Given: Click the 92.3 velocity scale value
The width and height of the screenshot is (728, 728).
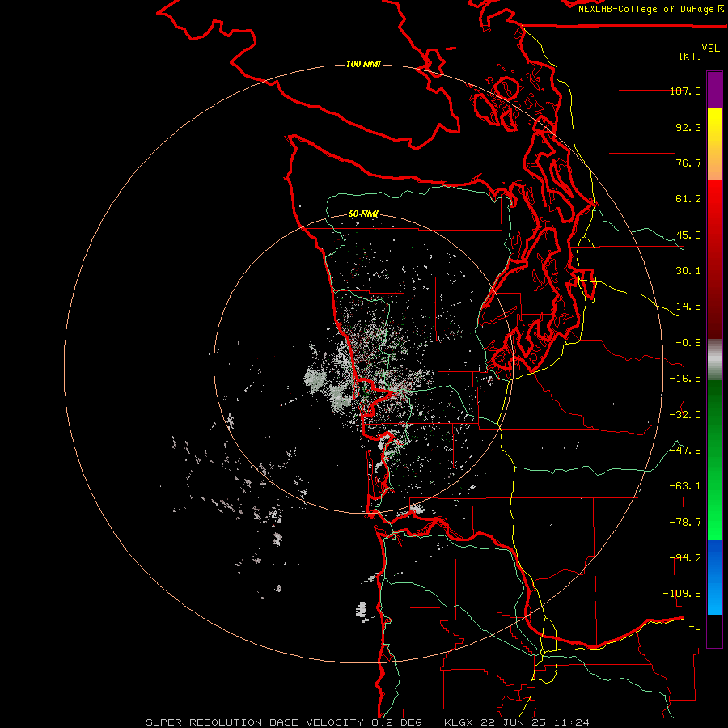Looking at the screenshot, I should click(688, 127).
